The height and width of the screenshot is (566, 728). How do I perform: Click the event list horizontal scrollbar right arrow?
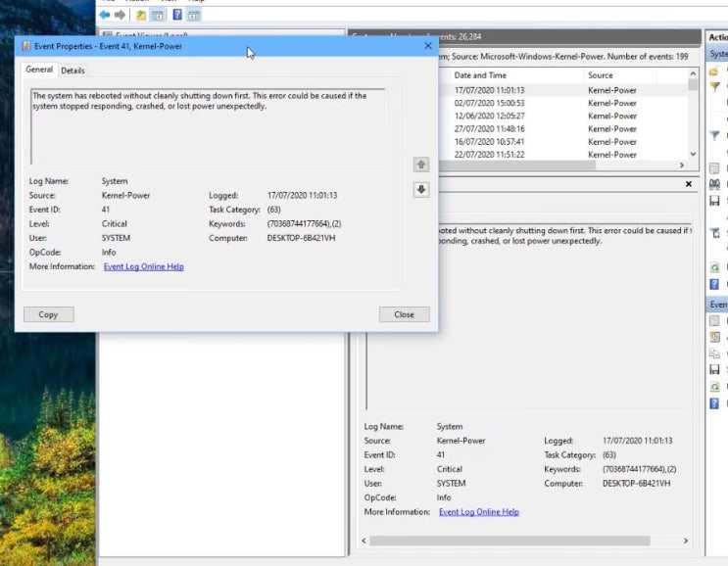coord(682,165)
